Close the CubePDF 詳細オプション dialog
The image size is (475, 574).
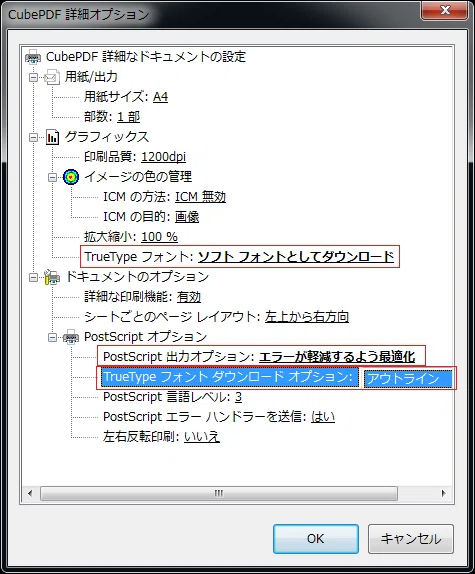445,10
